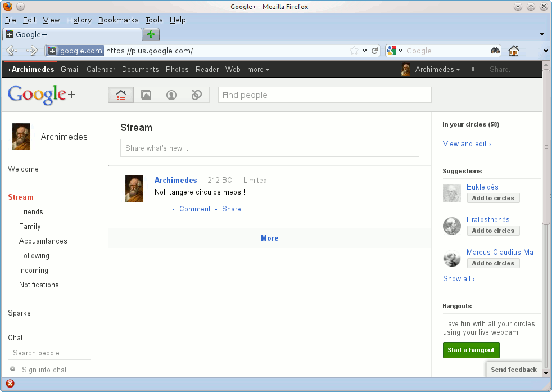The image size is (552, 392).
Task: Click the Firefox icon in title bar
Action: point(7,6)
